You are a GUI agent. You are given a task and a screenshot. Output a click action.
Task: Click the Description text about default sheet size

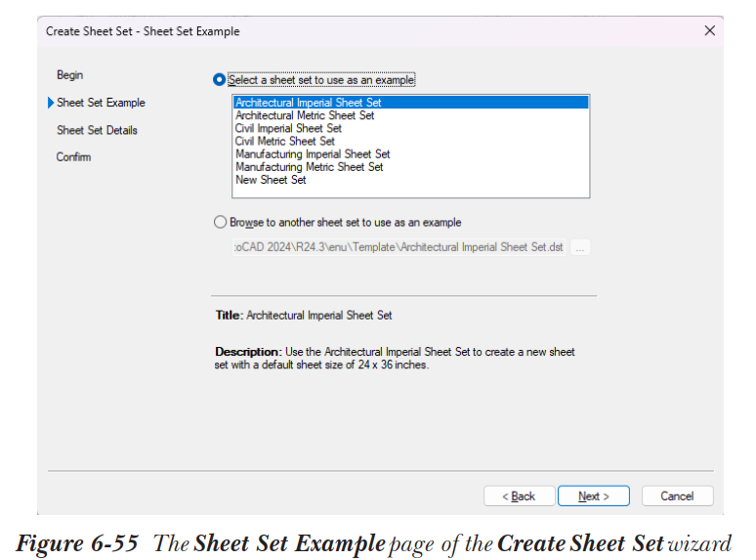click(395, 359)
